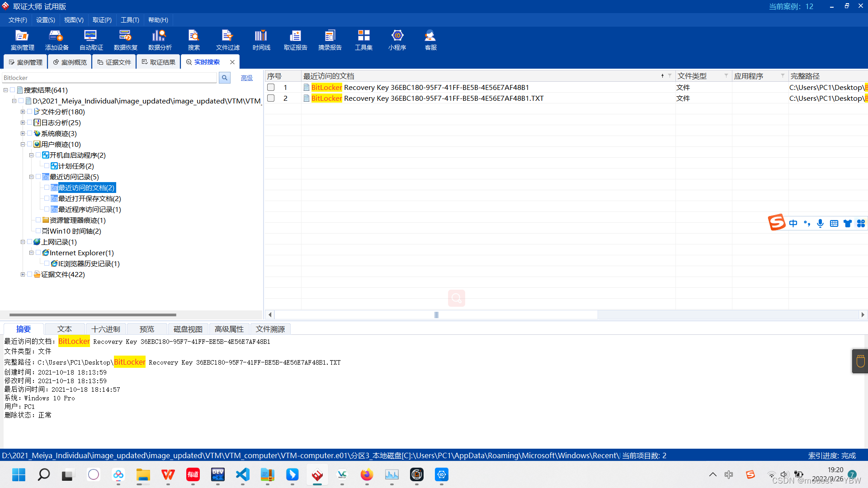Check the checkbox for result row 1

tap(271, 87)
